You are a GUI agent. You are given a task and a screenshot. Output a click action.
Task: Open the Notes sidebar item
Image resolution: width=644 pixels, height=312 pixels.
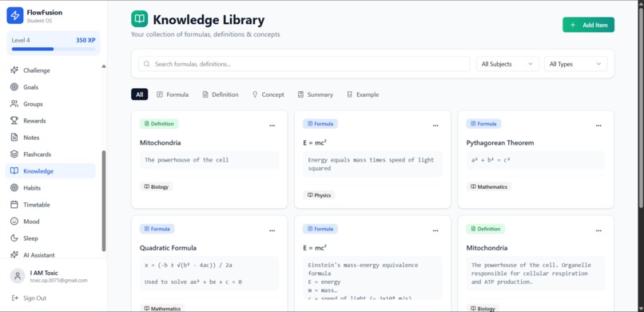click(x=50, y=138)
